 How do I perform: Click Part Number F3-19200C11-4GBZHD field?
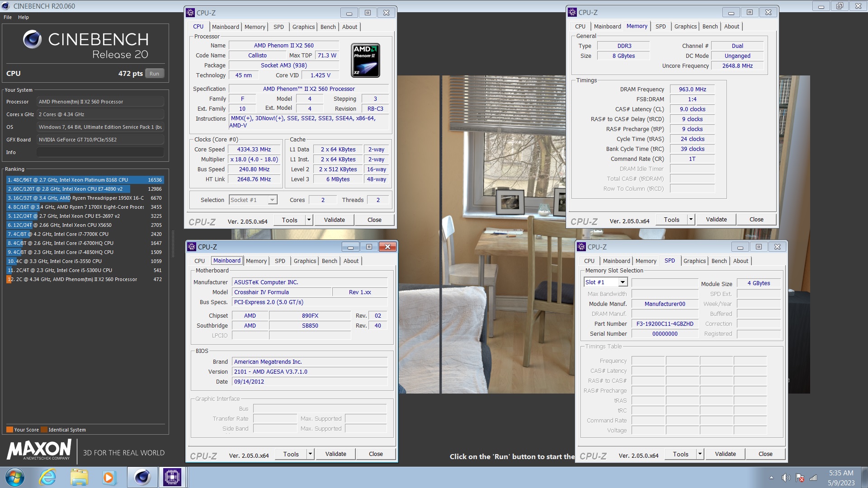tap(665, 324)
